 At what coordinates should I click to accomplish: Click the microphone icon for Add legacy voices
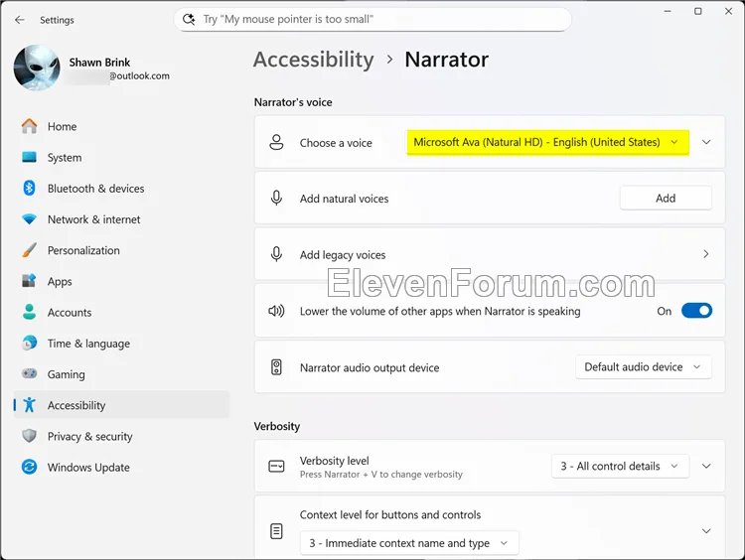click(276, 254)
